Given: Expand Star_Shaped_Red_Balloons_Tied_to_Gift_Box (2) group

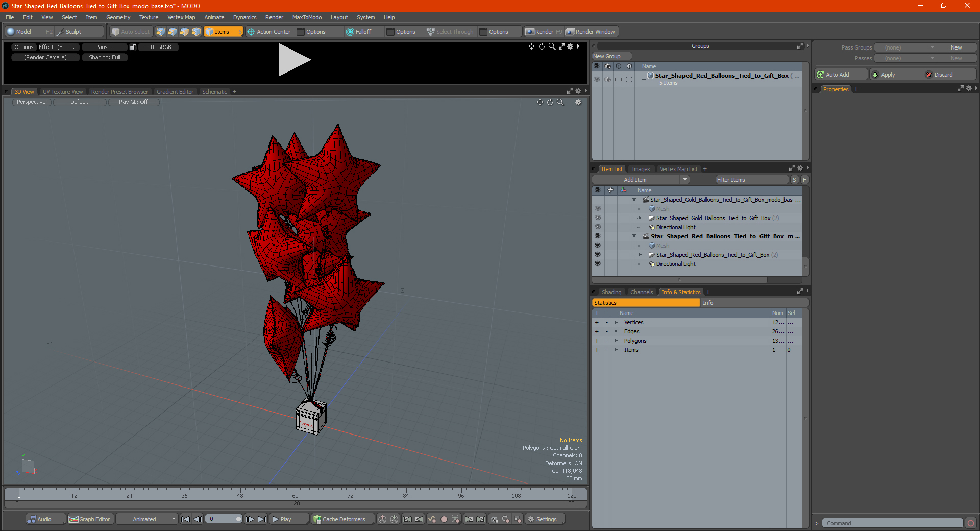Looking at the screenshot, I should coord(640,255).
